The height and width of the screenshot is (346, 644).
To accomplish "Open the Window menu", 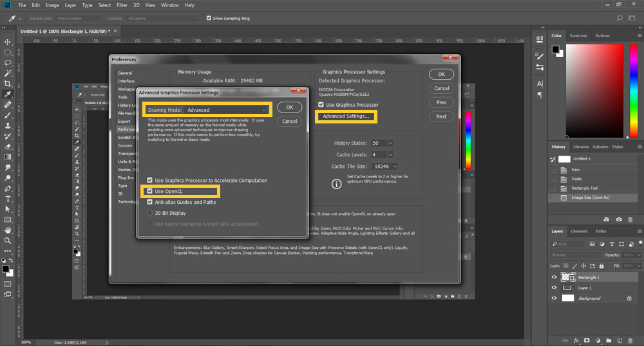I will pyautogui.click(x=169, y=5).
